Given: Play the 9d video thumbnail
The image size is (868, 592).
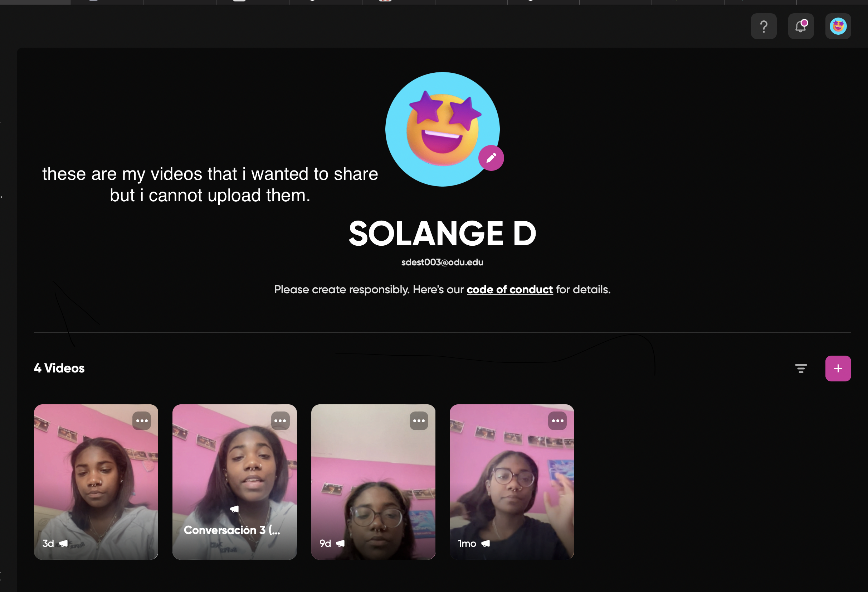Looking at the screenshot, I should [x=373, y=482].
